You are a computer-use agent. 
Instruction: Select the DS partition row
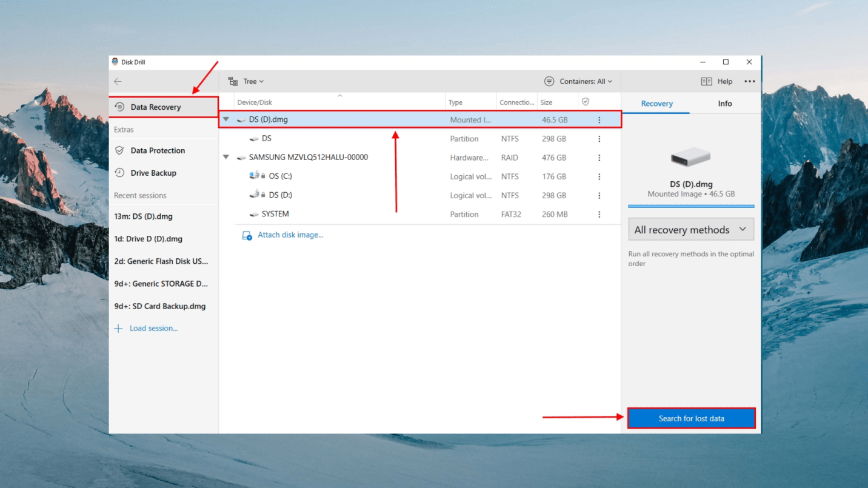[x=420, y=139]
